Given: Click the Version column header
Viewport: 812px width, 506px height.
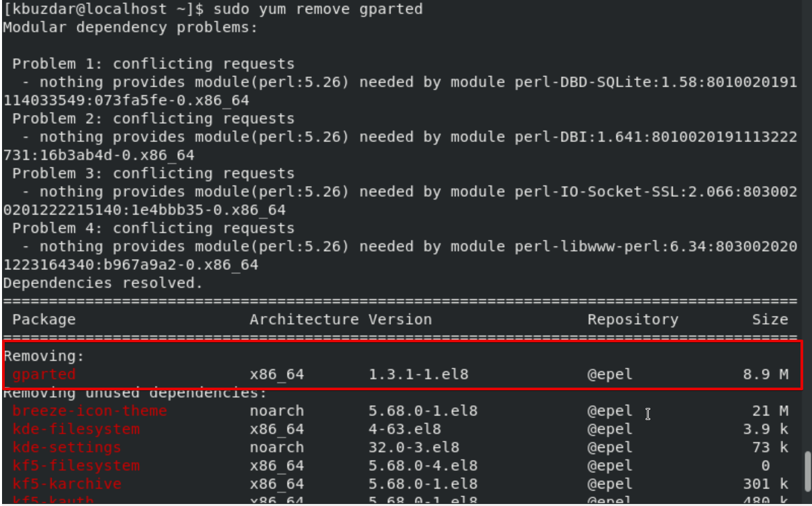Looking at the screenshot, I should coord(400,319).
